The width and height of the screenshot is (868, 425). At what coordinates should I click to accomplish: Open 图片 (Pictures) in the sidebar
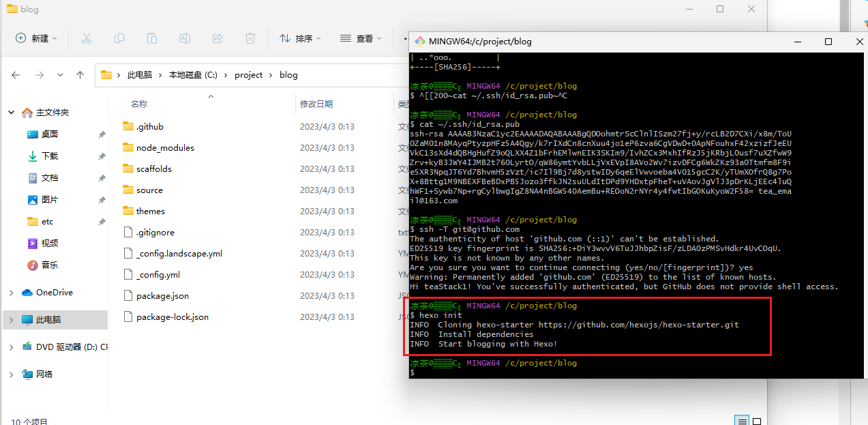coord(49,200)
